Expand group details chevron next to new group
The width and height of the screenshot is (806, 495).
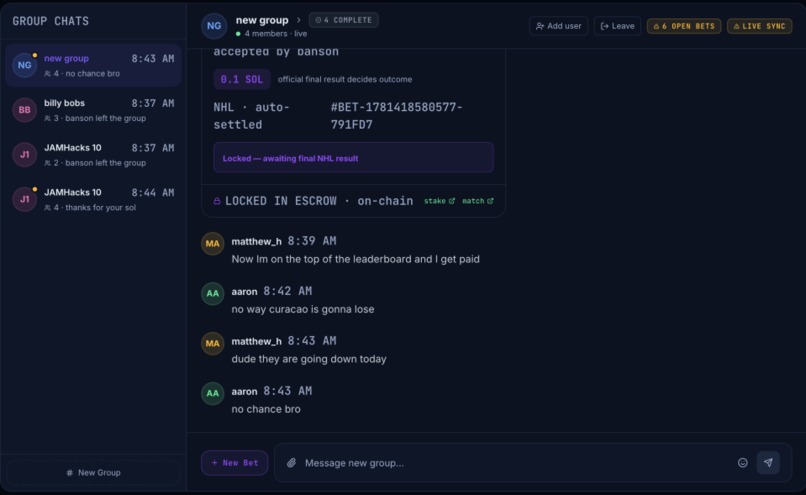click(298, 20)
